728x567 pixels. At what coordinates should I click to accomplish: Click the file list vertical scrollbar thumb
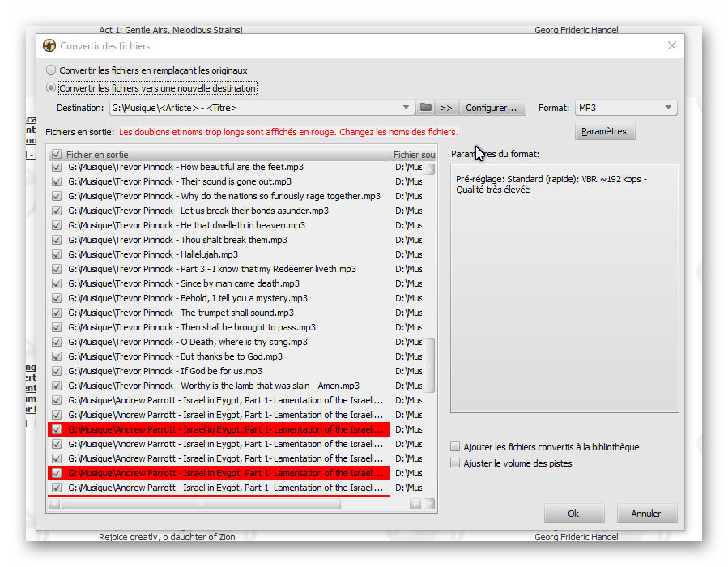(x=430, y=365)
